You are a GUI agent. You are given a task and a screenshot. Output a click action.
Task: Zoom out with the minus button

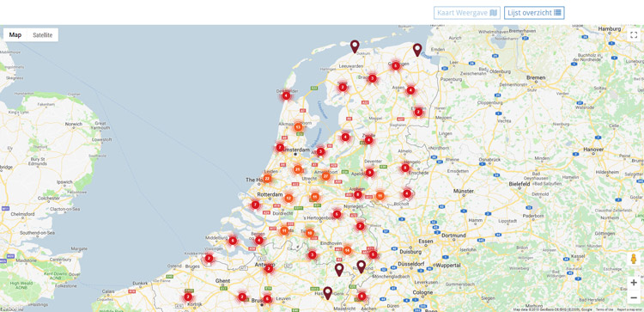point(634,297)
